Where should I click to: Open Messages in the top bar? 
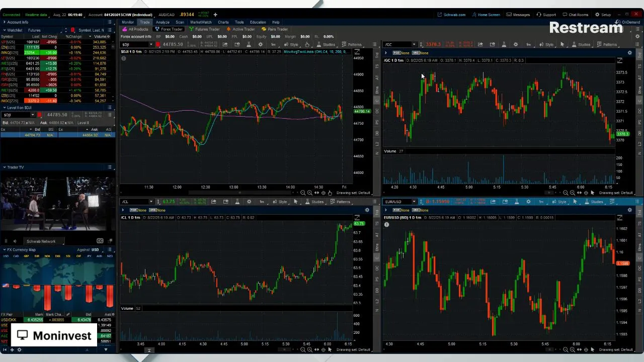(518, 15)
